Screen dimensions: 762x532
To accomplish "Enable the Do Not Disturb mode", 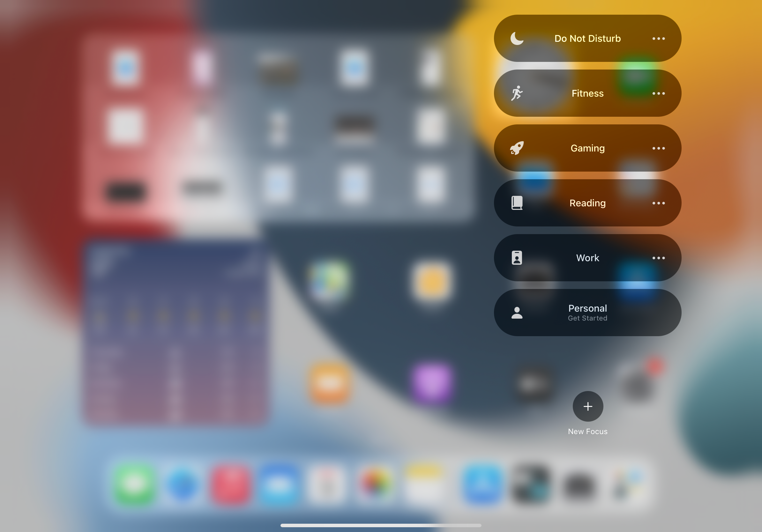I will 587,38.
